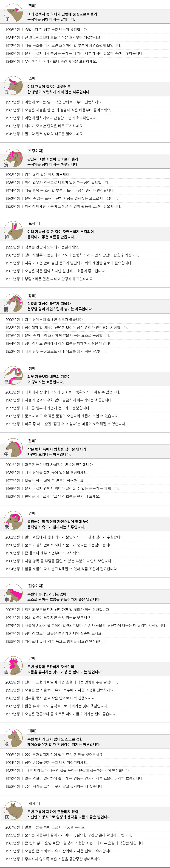170x868 pixels.
Task: Click the [원숭이띠] section heading label
Action: (x=35, y=586)
